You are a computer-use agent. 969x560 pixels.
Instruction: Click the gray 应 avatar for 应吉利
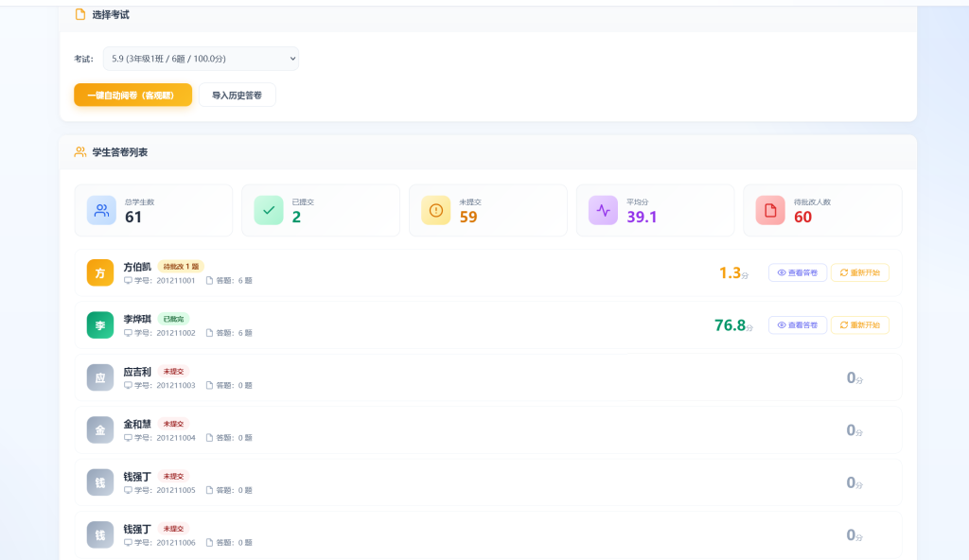click(x=100, y=377)
